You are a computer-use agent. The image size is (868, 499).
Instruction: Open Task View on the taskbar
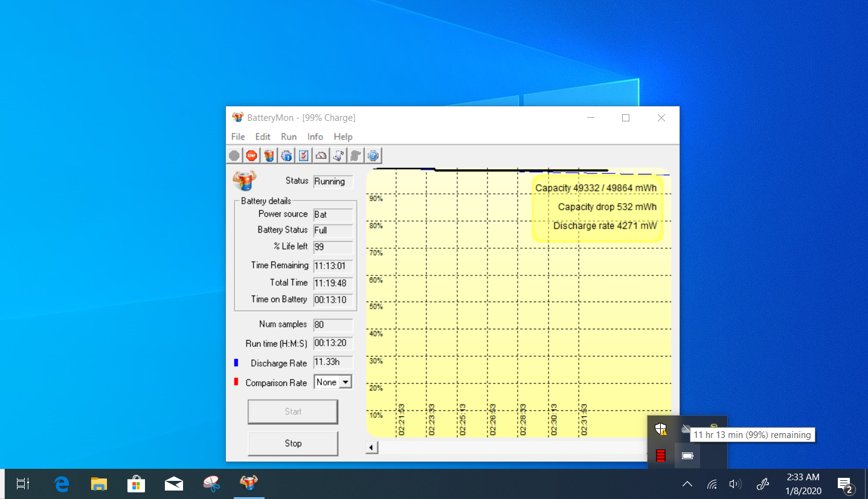click(x=23, y=484)
